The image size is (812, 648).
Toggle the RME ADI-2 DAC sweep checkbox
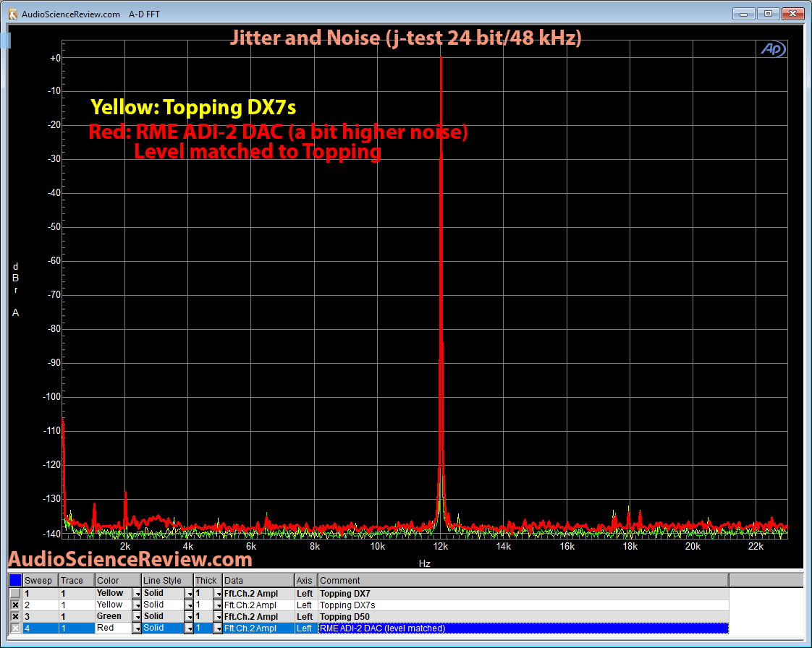click(x=15, y=628)
